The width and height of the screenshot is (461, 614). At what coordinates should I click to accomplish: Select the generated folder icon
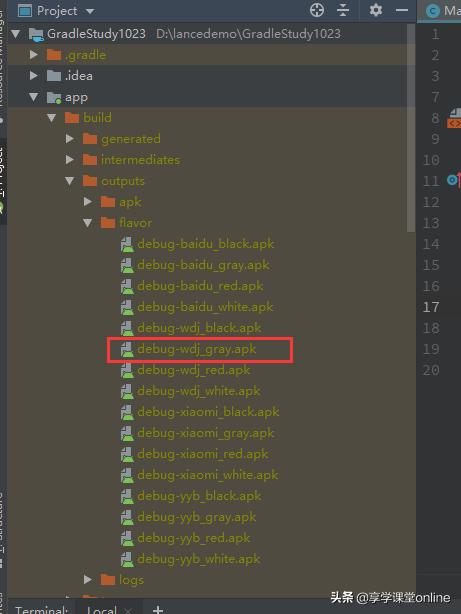90,139
